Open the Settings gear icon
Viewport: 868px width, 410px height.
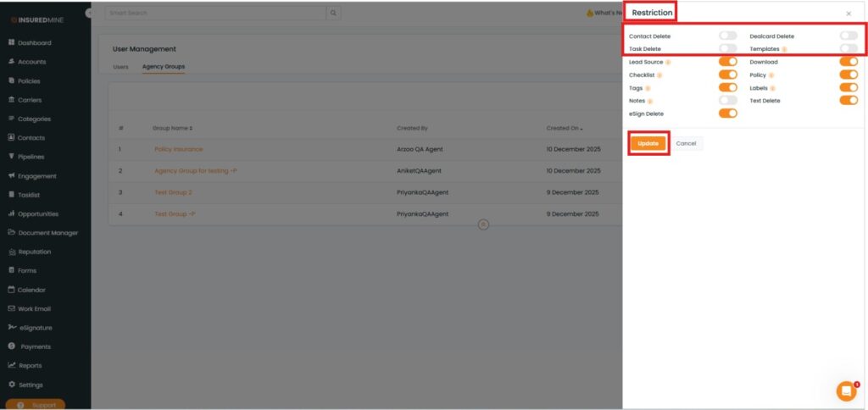pos(11,385)
